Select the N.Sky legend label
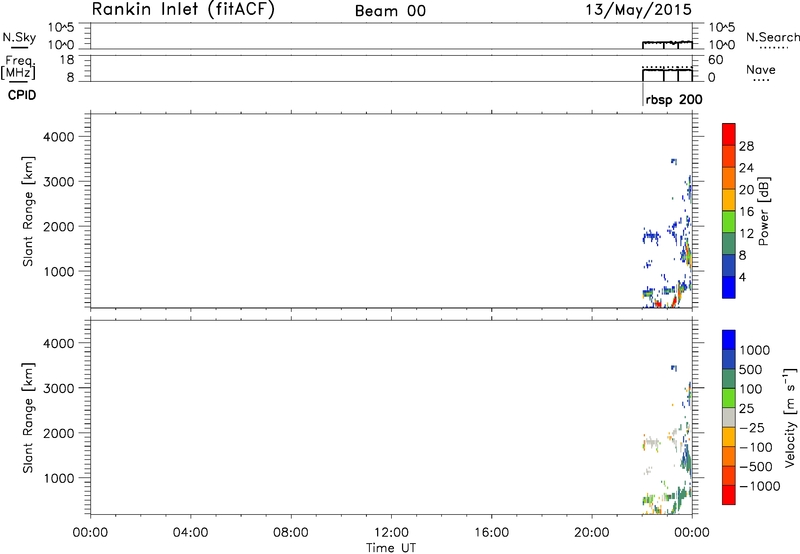The width and height of the screenshot is (800, 554). 19,37
